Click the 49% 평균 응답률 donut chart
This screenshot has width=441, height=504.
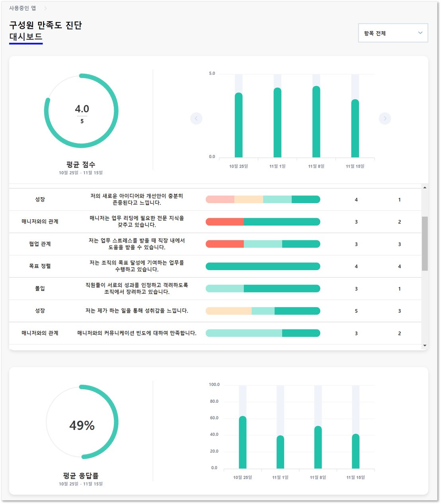(82, 426)
